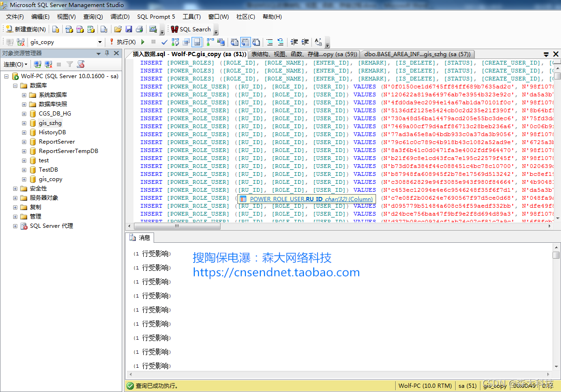Expand the gis_szhg database node
Image resolution: width=561 pixels, height=392 pixels.
click(x=24, y=123)
